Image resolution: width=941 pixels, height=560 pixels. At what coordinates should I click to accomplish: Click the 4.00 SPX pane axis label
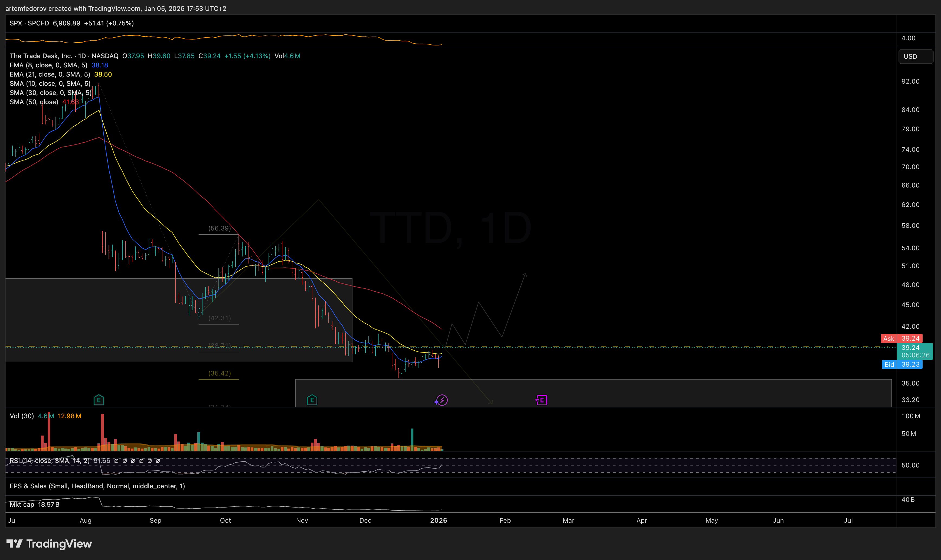[908, 38]
